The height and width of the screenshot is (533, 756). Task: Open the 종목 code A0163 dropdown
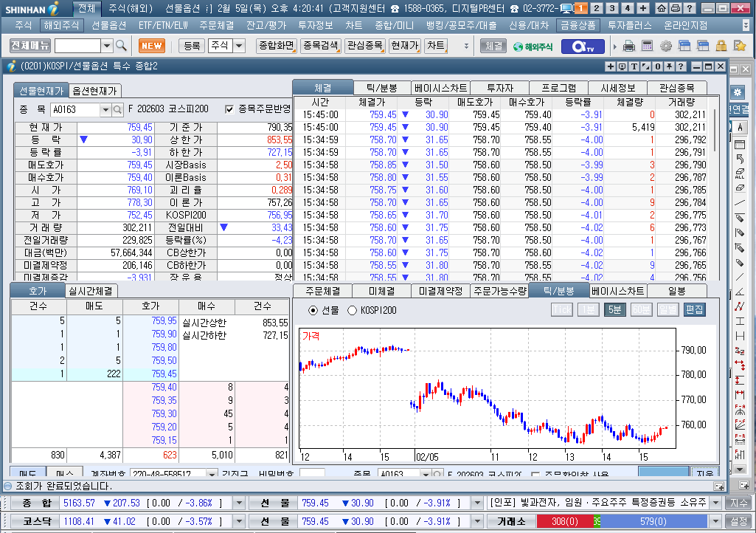tap(105, 110)
